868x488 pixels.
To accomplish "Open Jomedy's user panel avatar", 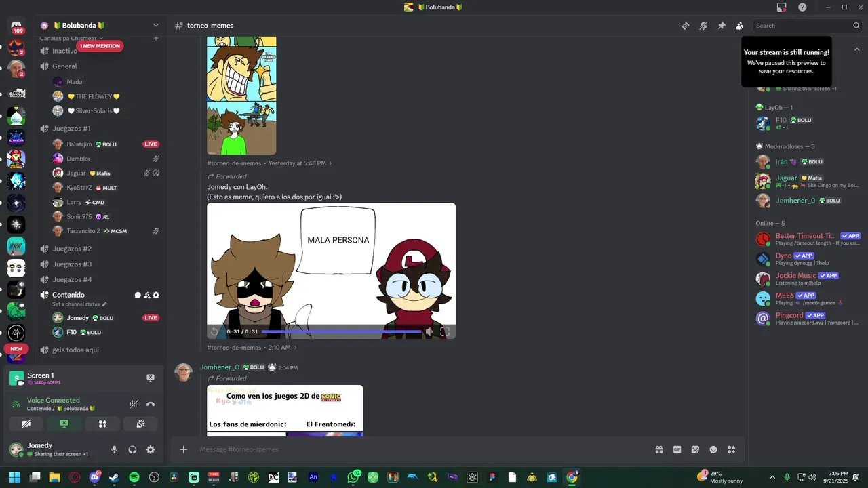I will pyautogui.click(x=16, y=449).
